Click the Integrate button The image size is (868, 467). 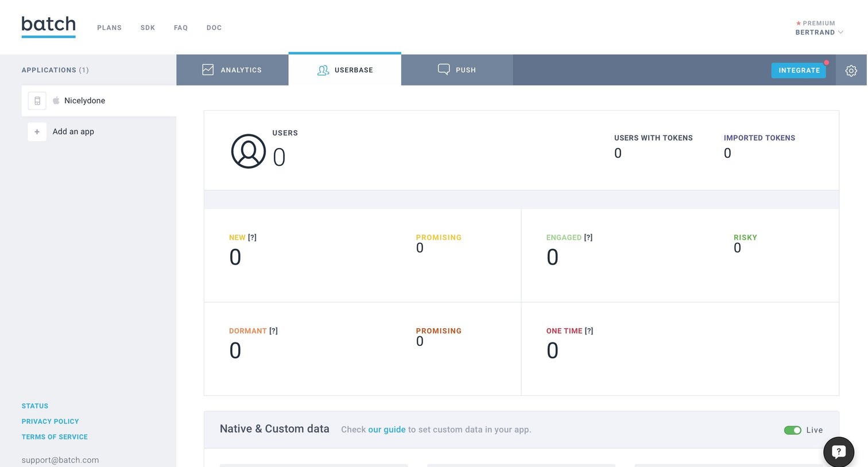tap(799, 70)
